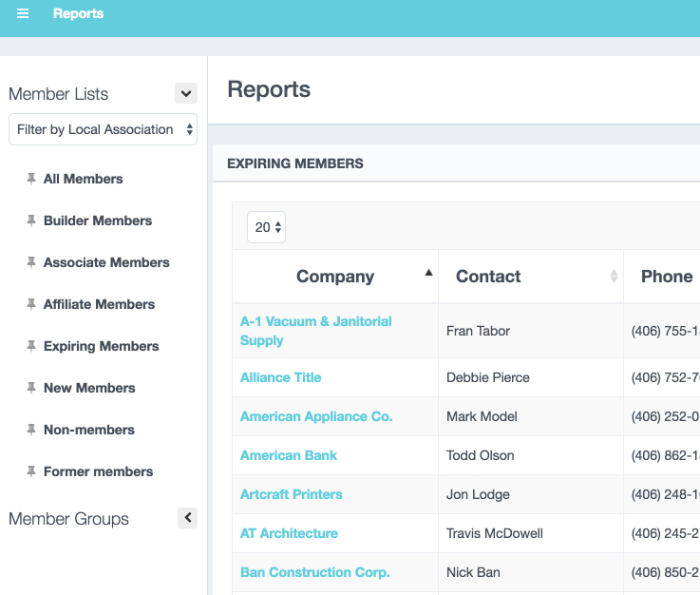Expand the Member Groups section
Image resolution: width=700 pixels, height=595 pixels.
click(187, 518)
